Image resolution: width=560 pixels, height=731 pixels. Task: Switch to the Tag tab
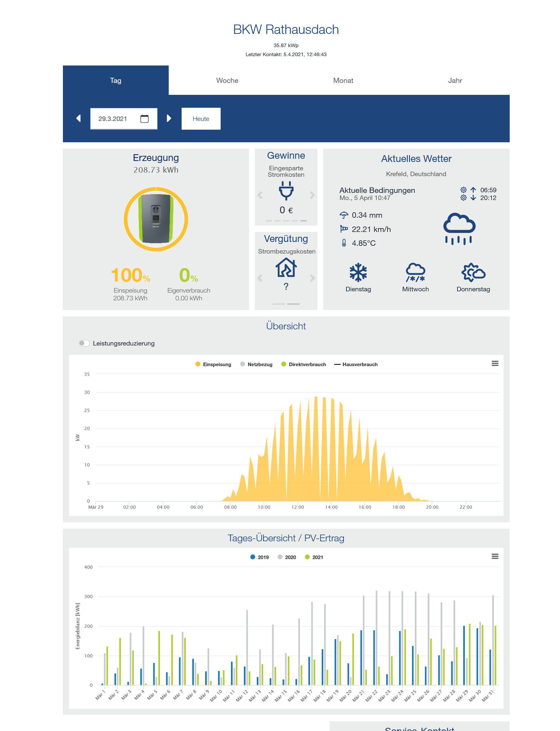(116, 80)
